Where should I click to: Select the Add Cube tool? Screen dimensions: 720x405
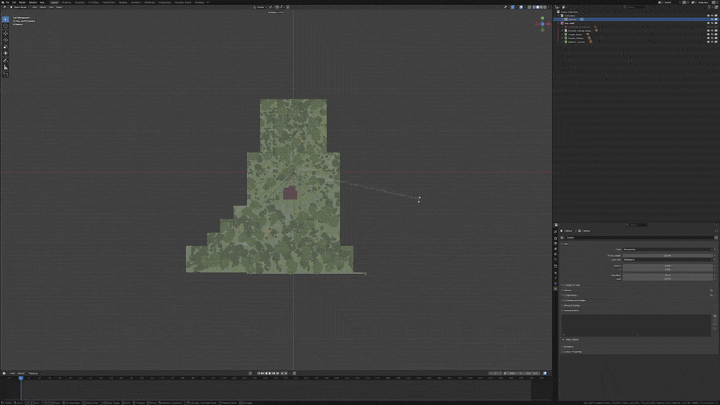pyautogui.click(x=6, y=74)
